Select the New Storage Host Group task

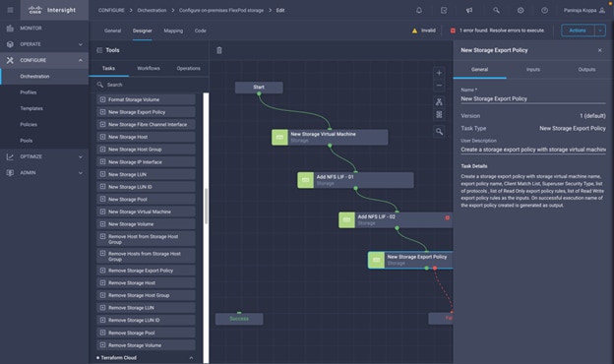pos(146,150)
